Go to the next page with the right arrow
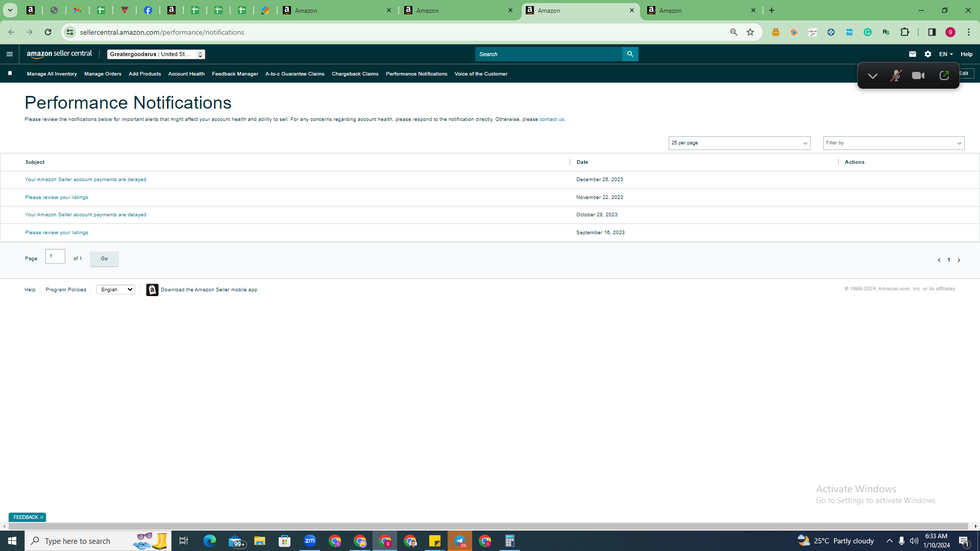Screen dimensions: 980x551 [x=959, y=260]
